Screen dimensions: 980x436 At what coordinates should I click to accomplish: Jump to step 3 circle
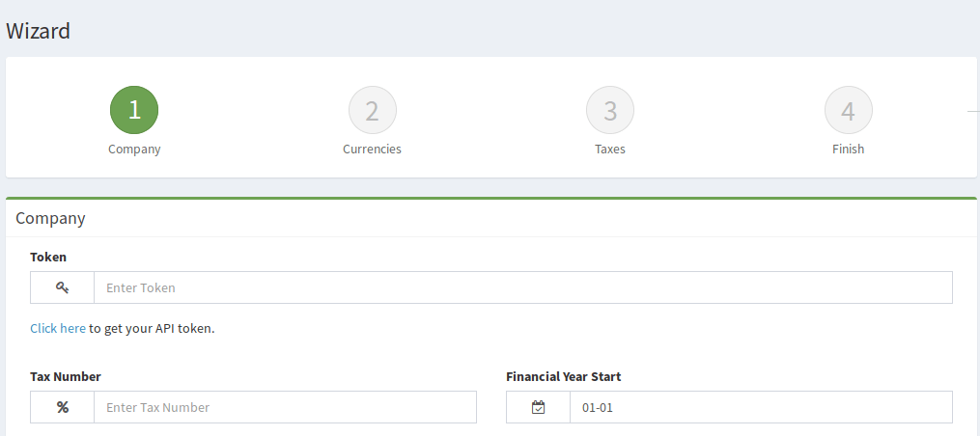pyautogui.click(x=610, y=110)
